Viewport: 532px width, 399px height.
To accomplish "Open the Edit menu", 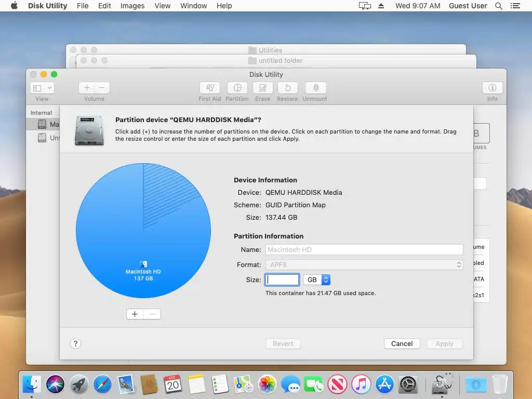I will coord(104,6).
